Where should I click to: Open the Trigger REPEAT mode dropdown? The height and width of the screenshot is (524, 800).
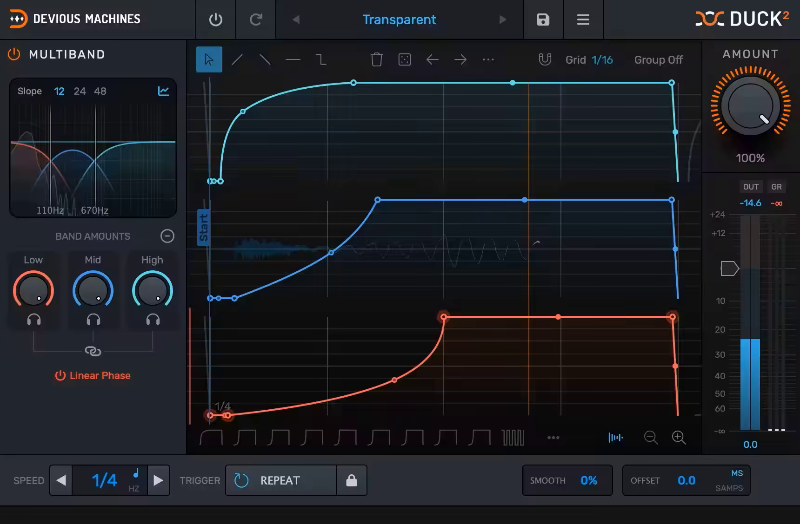281,480
